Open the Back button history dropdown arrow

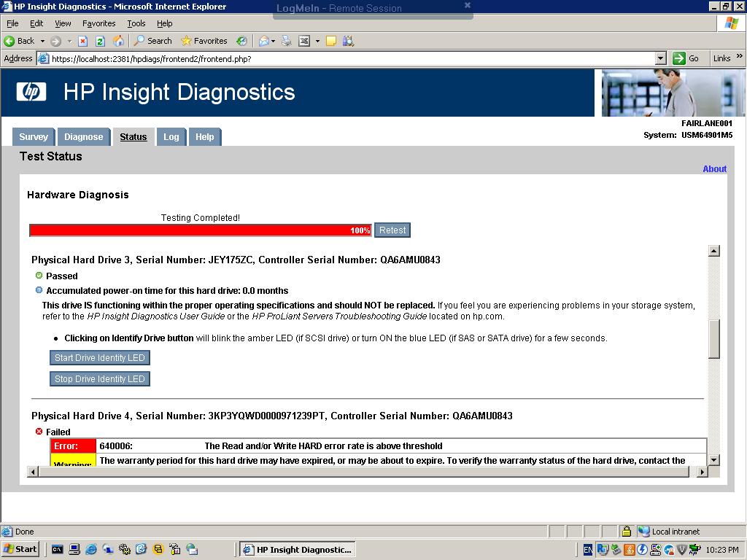[x=42, y=41]
